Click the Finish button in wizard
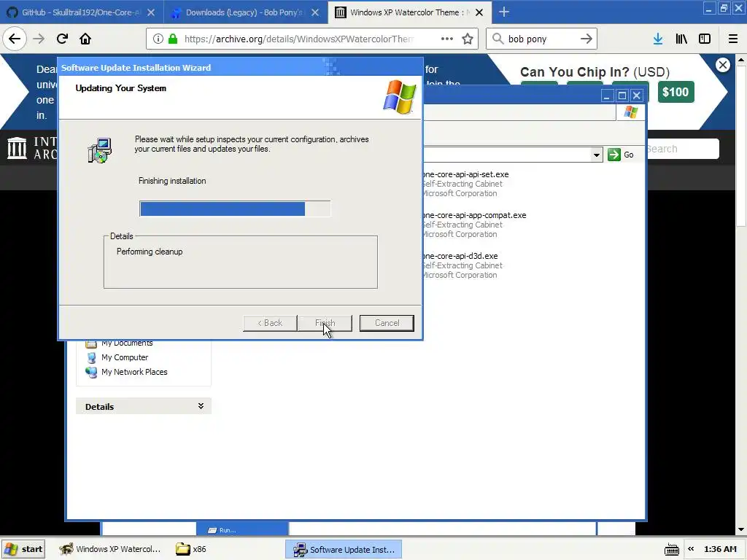The image size is (747, 560). pos(325,323)
